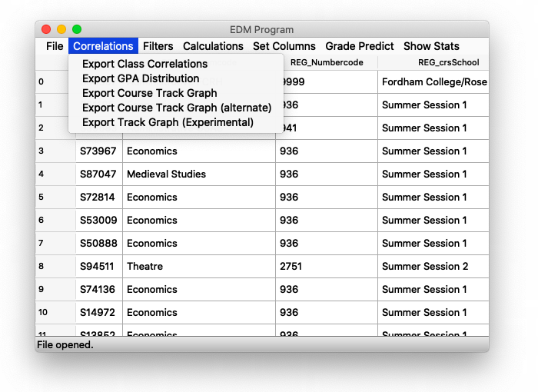Open the Calculations menu

pyautogui.click(x=213, y=46)
